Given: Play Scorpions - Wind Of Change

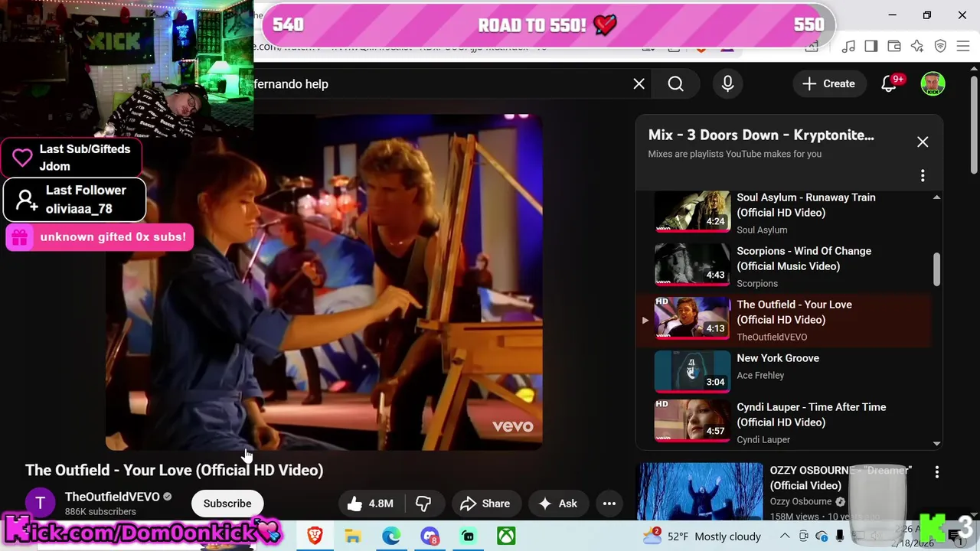Looking at the screenshot, I should click(804, 259).
